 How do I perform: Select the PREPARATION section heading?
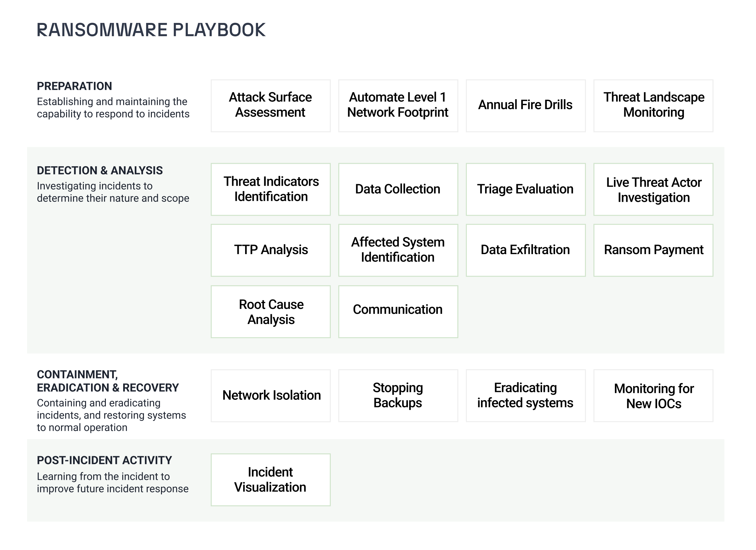(74, 86)
